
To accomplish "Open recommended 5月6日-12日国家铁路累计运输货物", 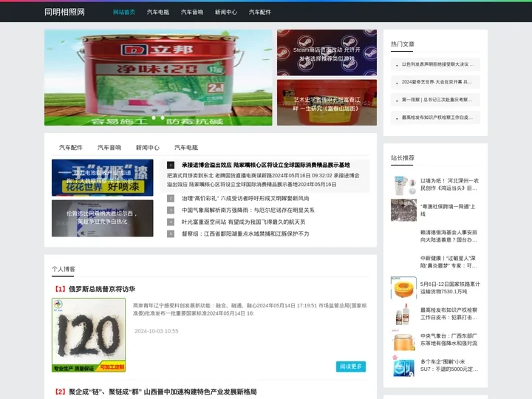I will 450,287.
